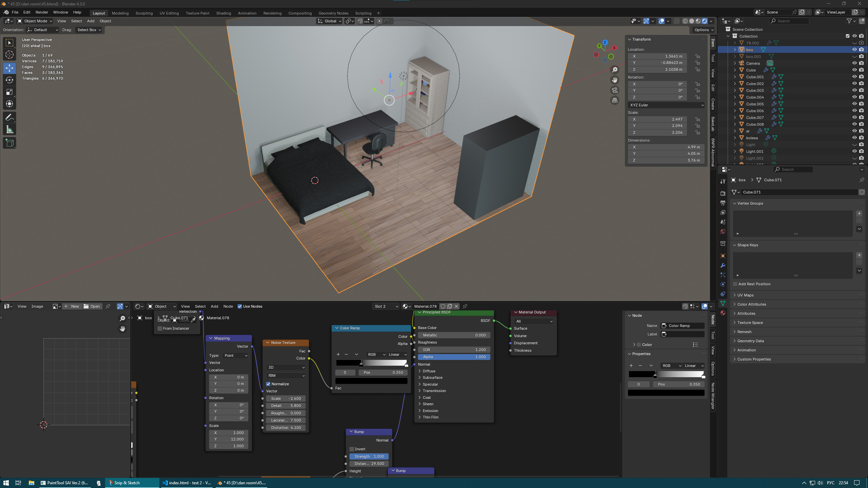The image size is (868, 488).
Task: Open the XYZ Euler rotation mode dropdown
Action: [x=666, y=105]
